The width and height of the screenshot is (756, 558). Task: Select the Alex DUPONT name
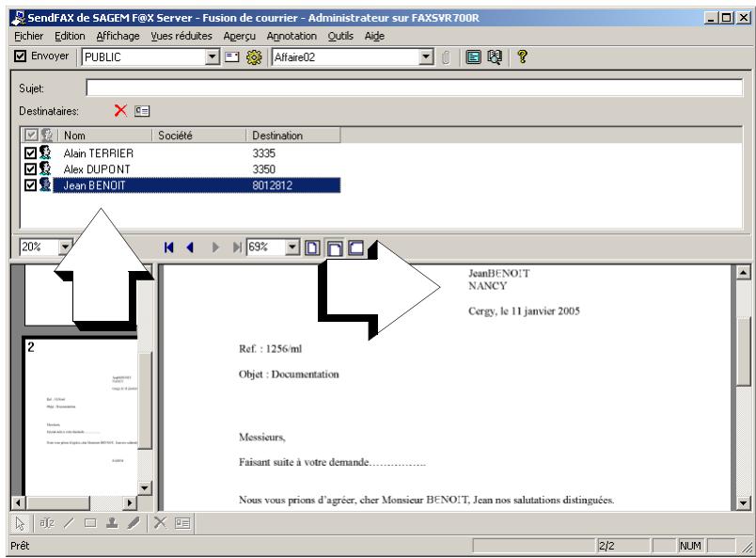97,169
